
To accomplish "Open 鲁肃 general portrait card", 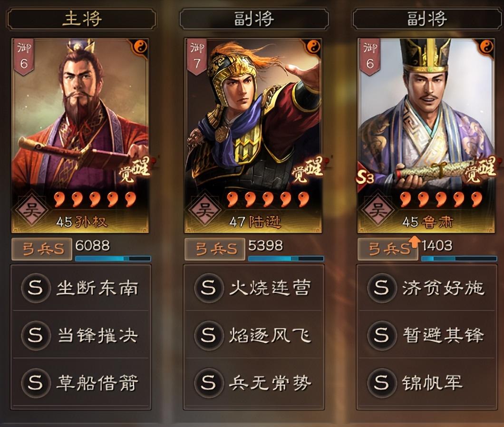I will tap(426, 136).
